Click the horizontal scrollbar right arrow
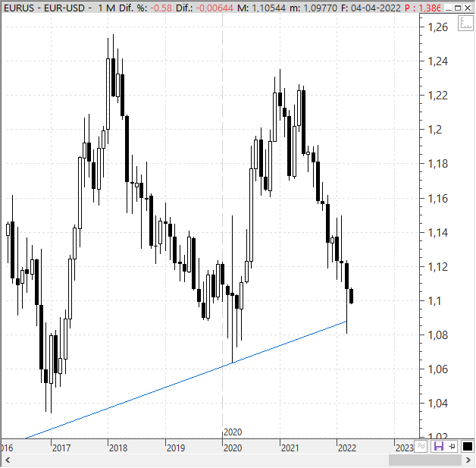 click(468, 460)
